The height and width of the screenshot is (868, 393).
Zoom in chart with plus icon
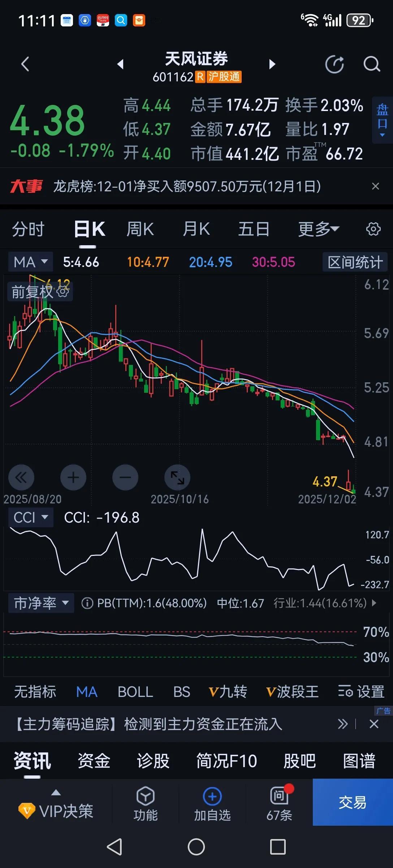(x=73, y=477)
